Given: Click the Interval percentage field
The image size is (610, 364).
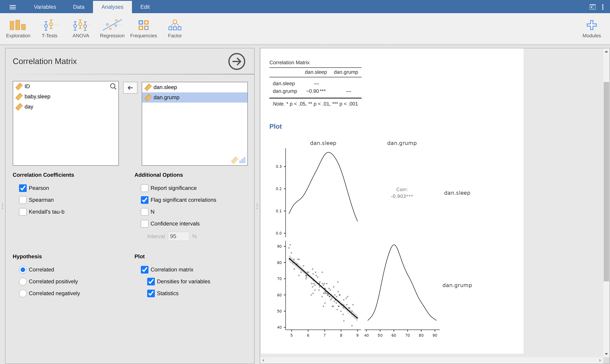Looking at the screenshot, I should click(178, 236).
